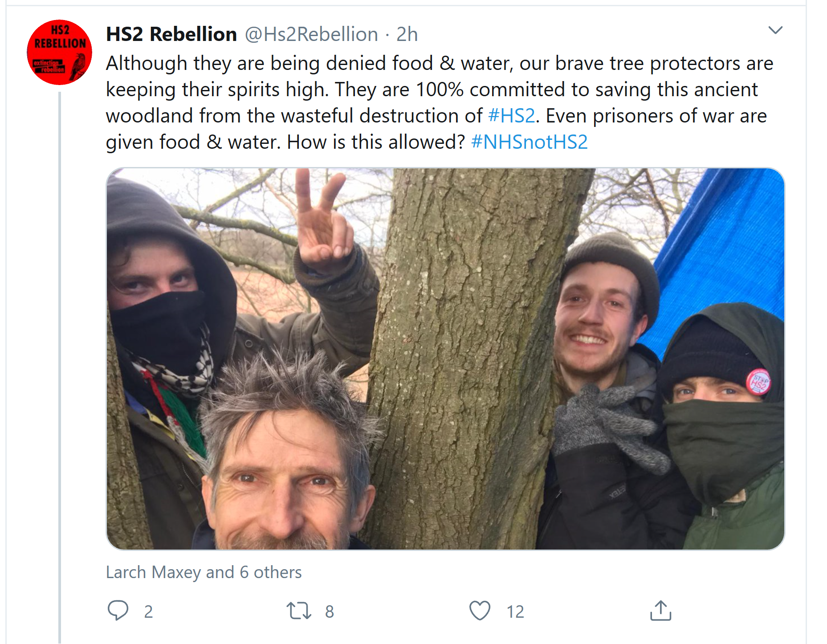Screen dimensions: 827x644
Task: View Larch Maxey and 6 others tagged
Action: 204,573
